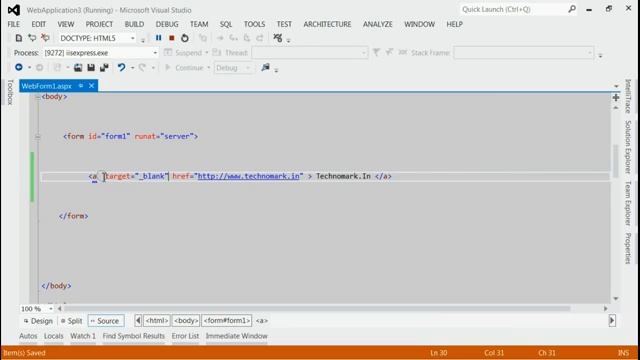
Task: Open the TEST menu
Action: coord(284,24)
